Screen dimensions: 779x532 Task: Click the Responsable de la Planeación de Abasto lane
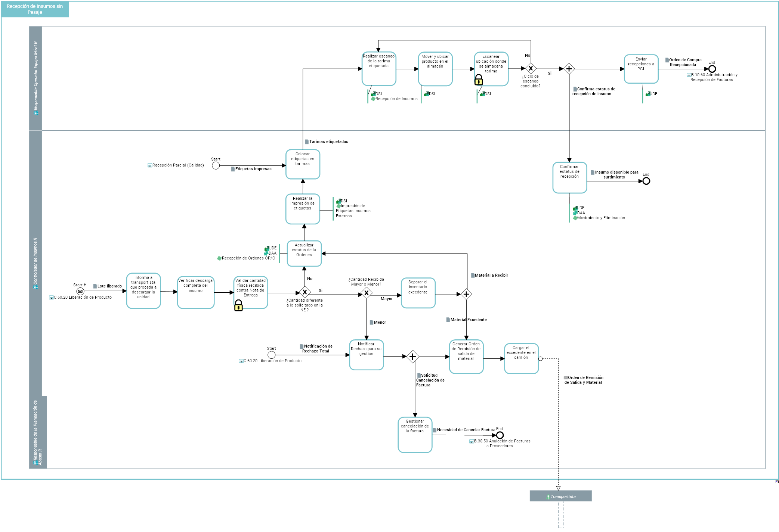38,432
